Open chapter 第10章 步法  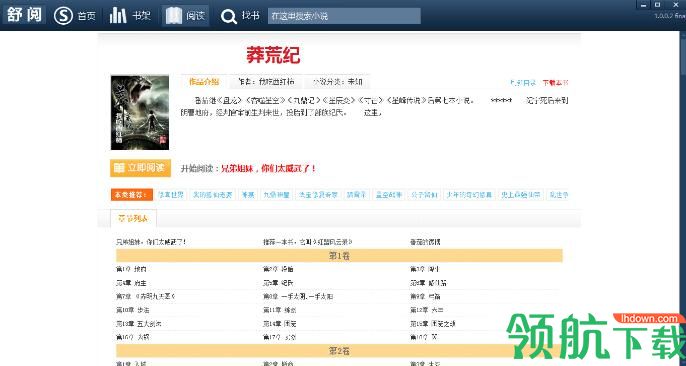click(x=133, y=310)
